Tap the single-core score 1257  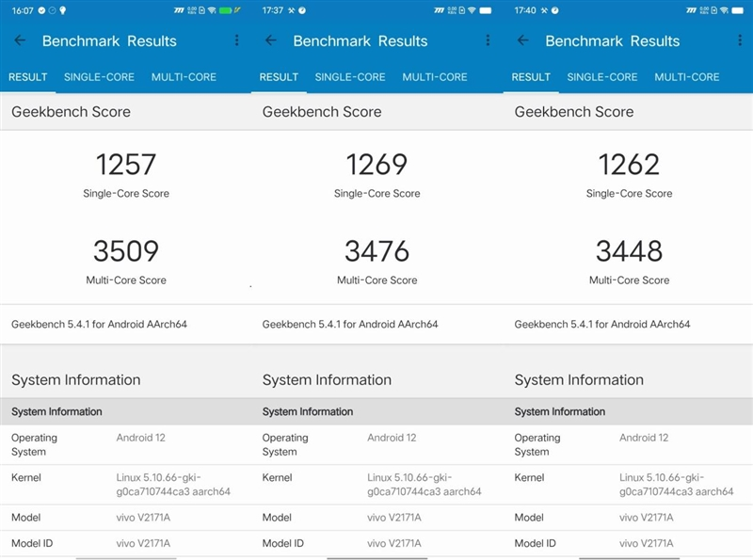coord(126,165)
